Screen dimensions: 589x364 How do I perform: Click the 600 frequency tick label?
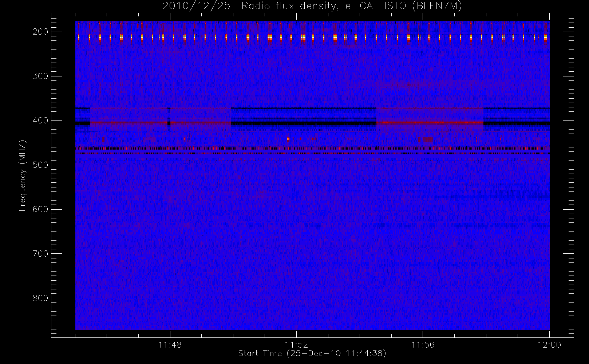(40, 209)
